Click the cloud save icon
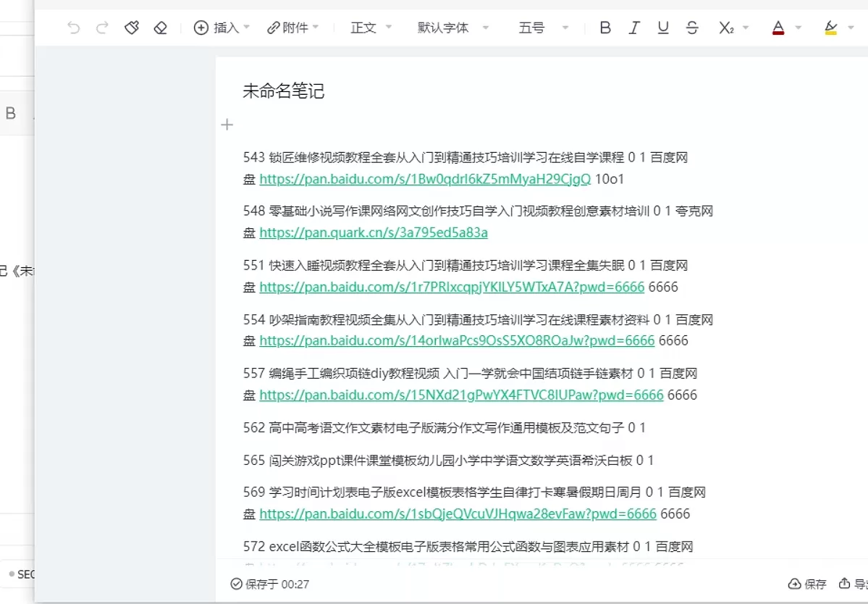868x604 pixels. [794, 584]
